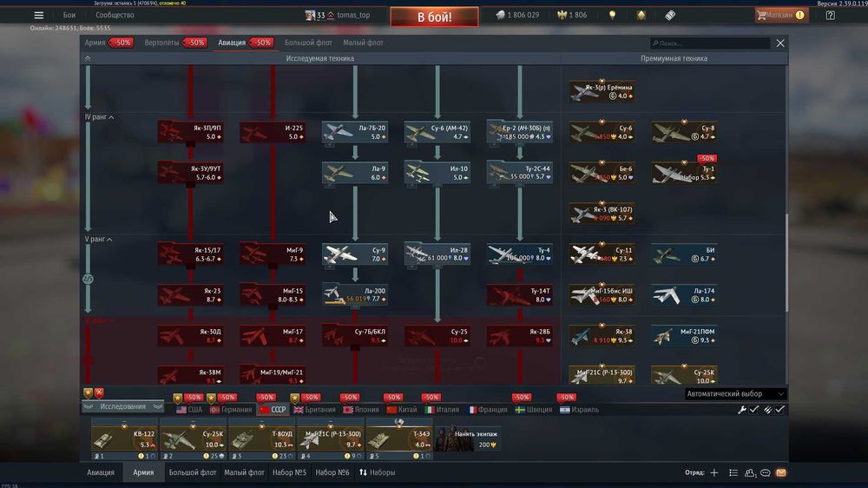Screen dimensions: 868x488
Task: Select the Ту-2С-44 aircraft
Action: pyautogui.click(x=520, y=173)
